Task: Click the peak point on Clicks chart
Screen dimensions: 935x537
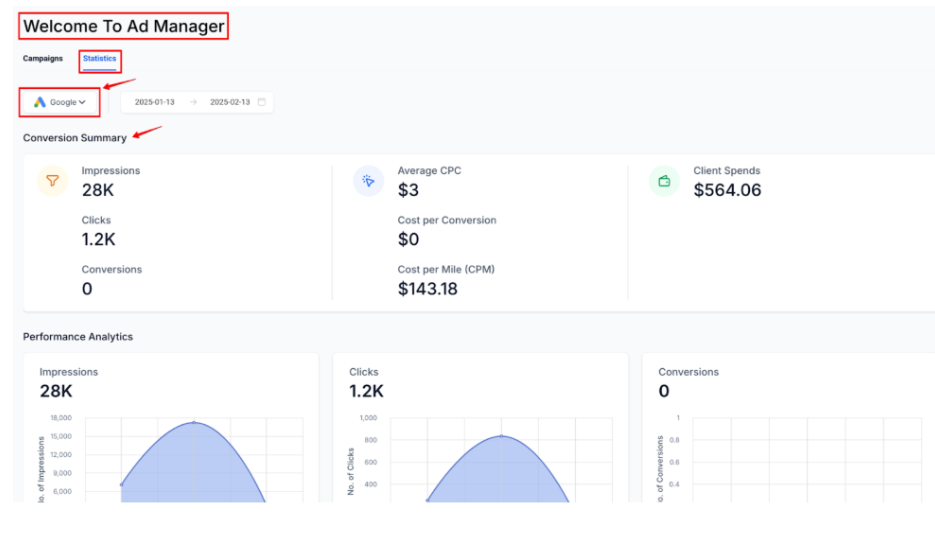Action: pyautogui.click(x=500, y=436)
